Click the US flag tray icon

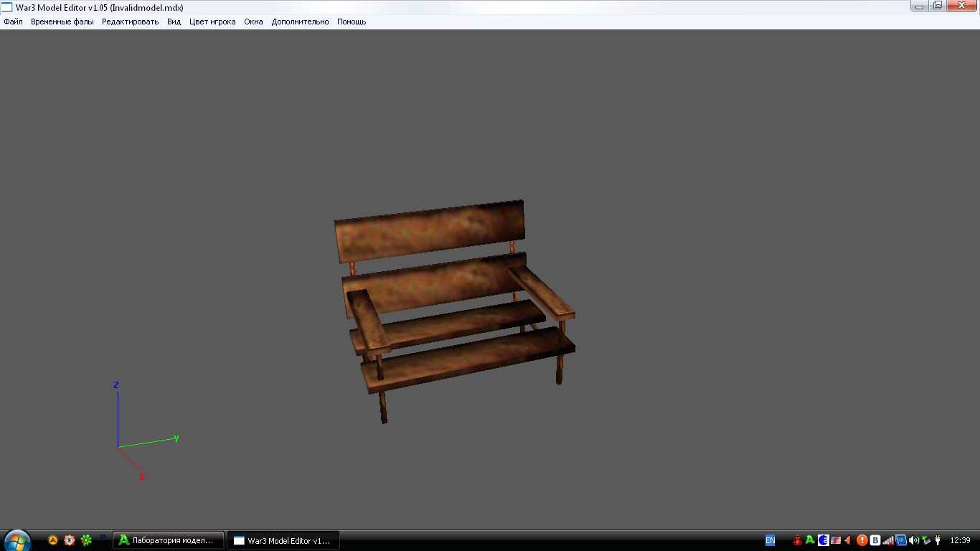point(836,540)
